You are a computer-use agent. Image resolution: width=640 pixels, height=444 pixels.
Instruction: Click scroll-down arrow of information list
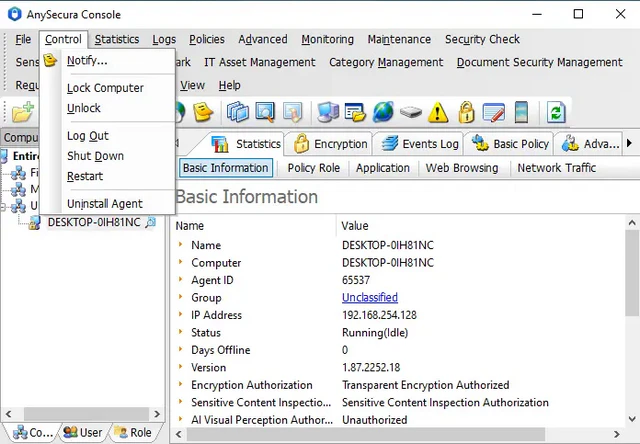tap(632, 419)
